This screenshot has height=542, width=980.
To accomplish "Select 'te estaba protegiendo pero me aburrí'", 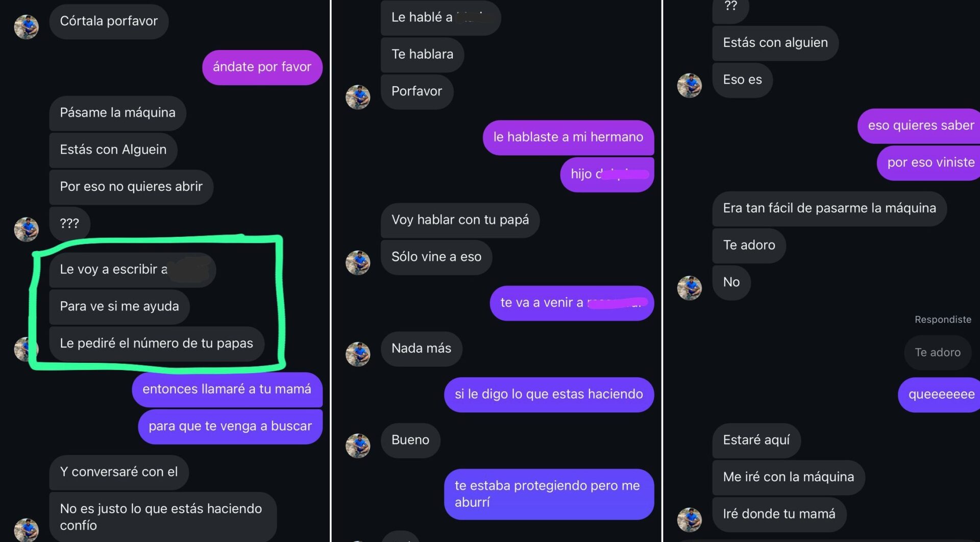I will click(x=549, y=495).
